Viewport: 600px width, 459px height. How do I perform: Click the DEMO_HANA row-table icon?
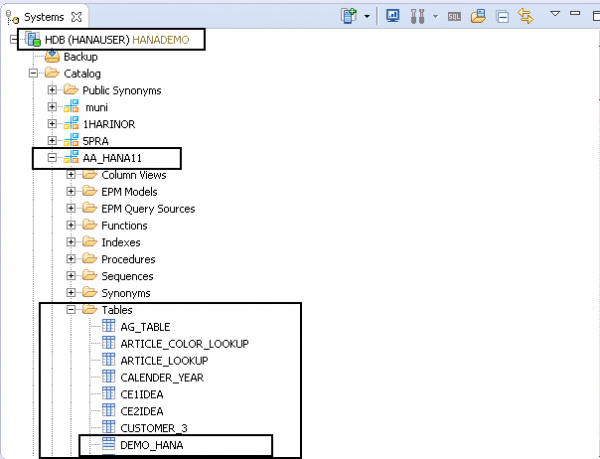tap(108, 444)
